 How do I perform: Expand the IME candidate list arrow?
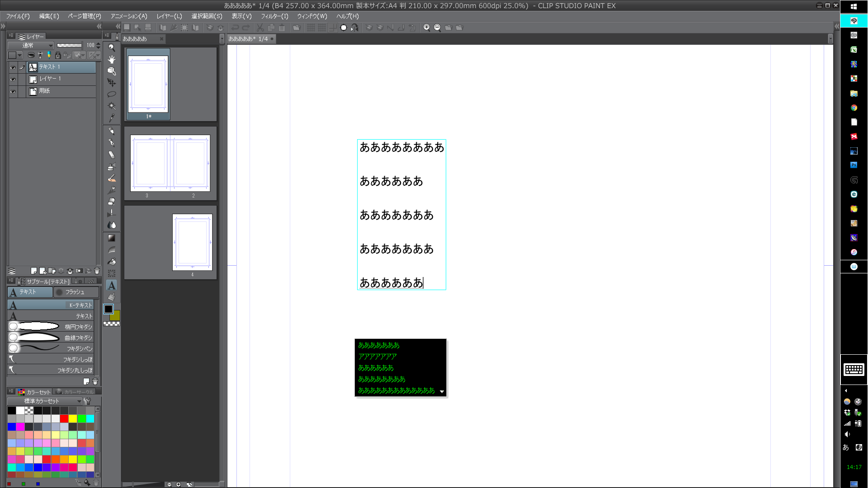442,392
